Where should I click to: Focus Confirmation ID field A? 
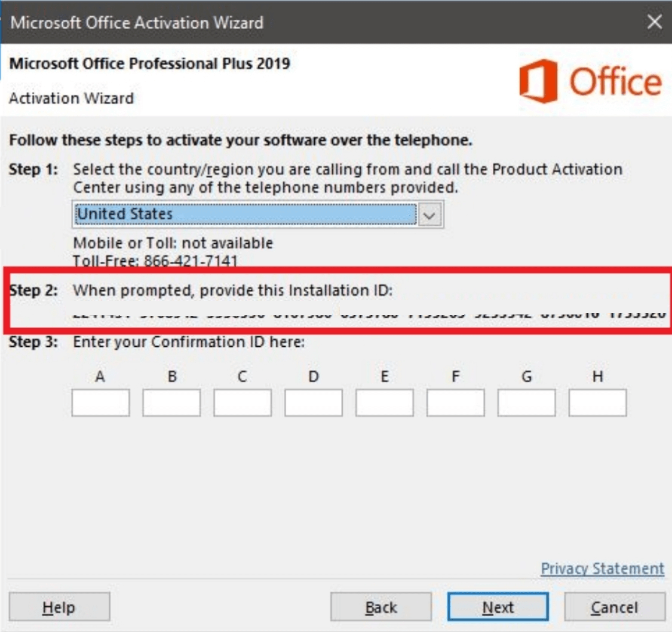click(x=101, y=403)
